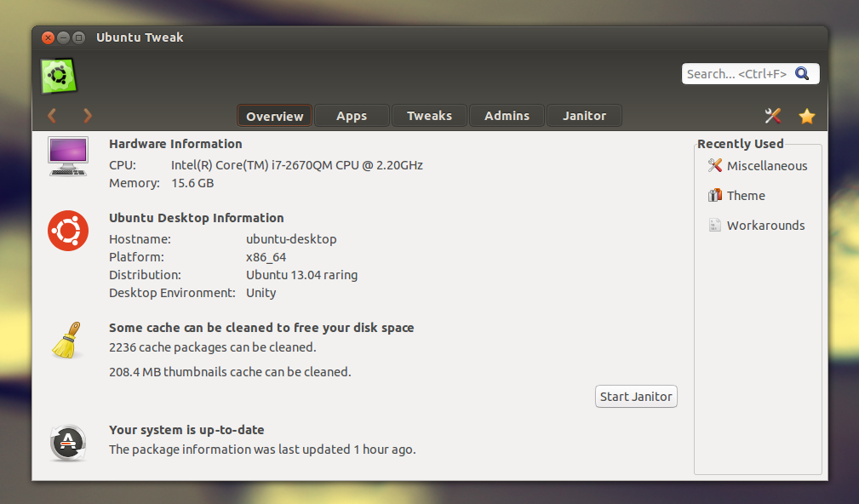859x504 pixels.
Task: Open the Apps tab
Action: click(x=352, y=116)
